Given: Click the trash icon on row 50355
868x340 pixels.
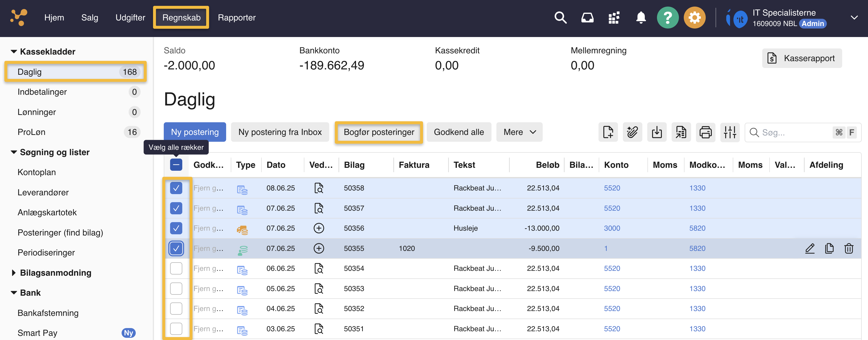Looking at the screenshot, I should tap(849, 248).
